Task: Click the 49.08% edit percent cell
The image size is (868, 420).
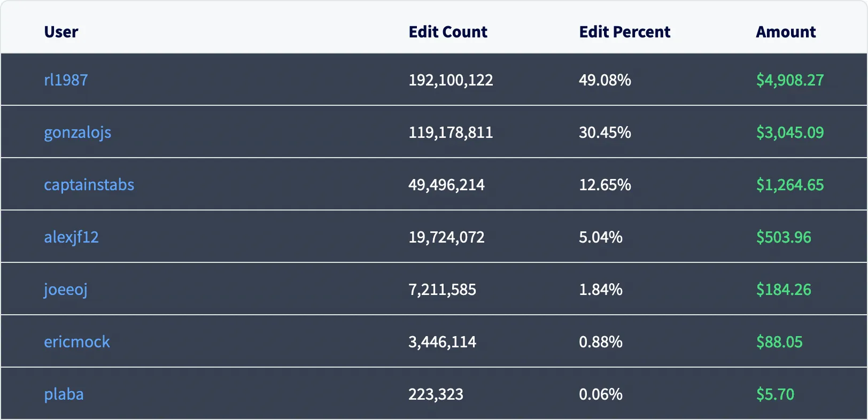Action: tap(604, 80)
